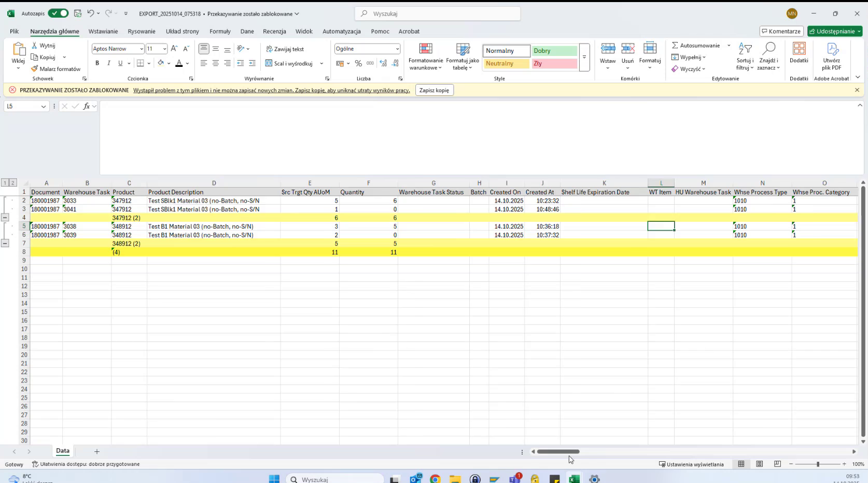
Task: Select cell A2 containing 180001987
Action: [x=46, y=201]
